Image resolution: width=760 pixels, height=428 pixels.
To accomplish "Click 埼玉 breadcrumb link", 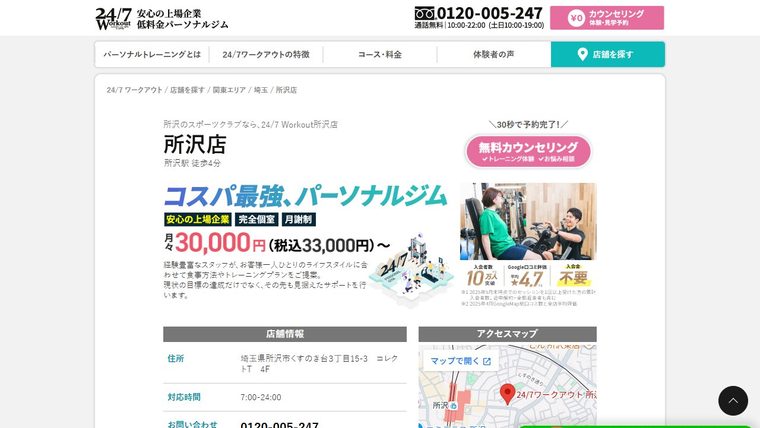I will coord(261,90).
